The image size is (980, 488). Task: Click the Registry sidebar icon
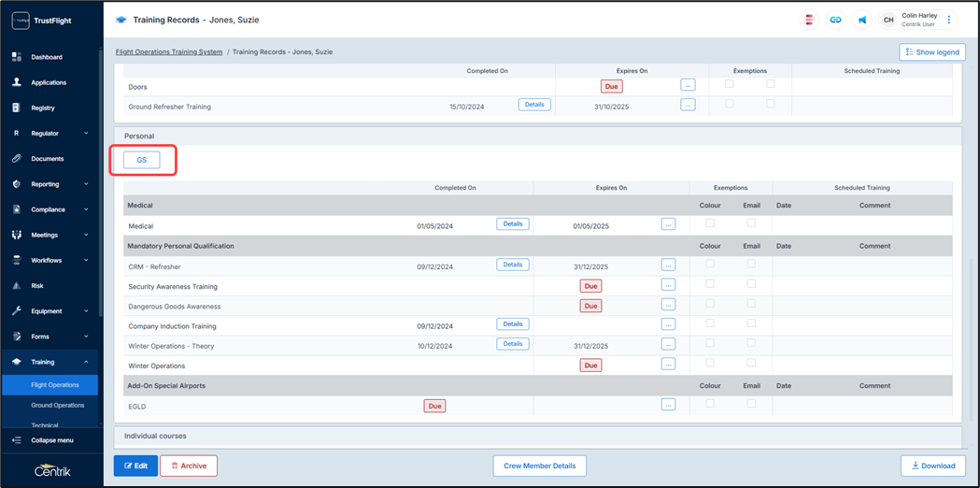point(16,108)
